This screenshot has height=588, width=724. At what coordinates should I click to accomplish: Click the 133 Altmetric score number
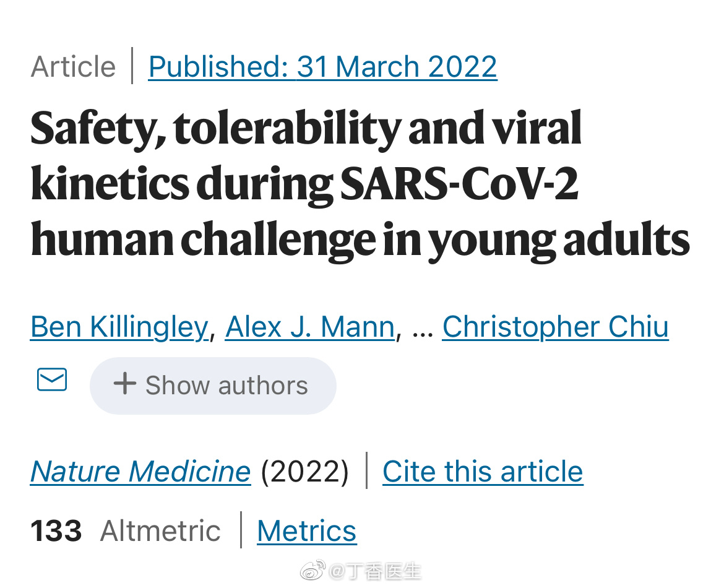(56, 531)
